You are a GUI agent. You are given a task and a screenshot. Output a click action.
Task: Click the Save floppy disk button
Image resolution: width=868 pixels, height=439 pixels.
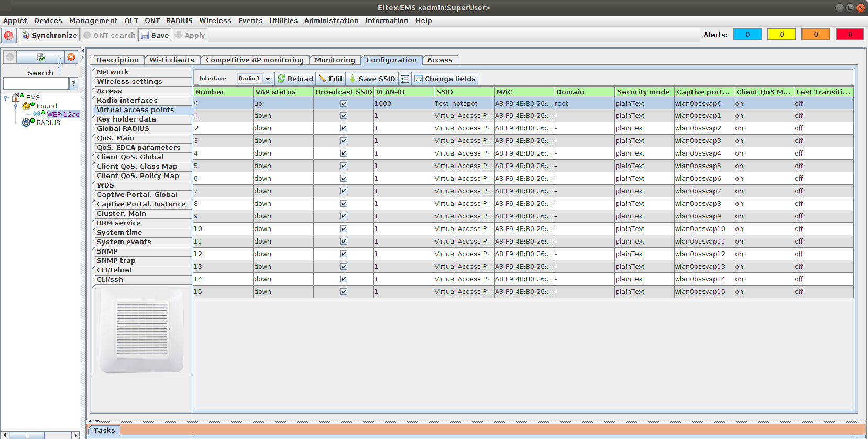(x=155, y=35)
